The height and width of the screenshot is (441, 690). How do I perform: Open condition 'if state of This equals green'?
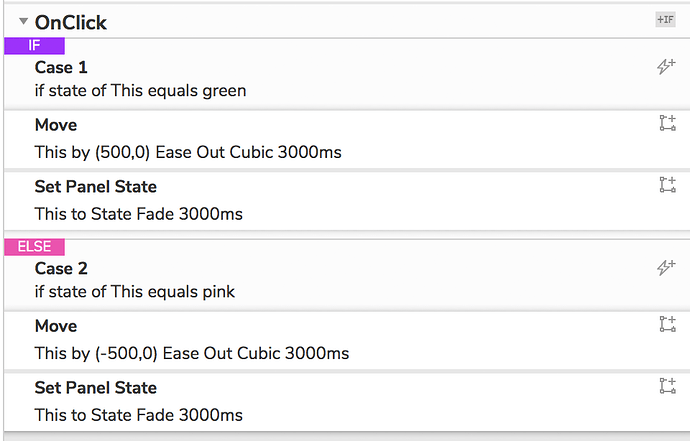(140, 91)
